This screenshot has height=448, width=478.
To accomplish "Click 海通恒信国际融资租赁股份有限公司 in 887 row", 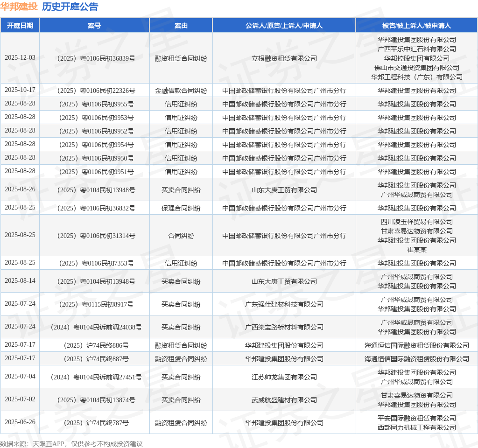I will coord(417,359).
